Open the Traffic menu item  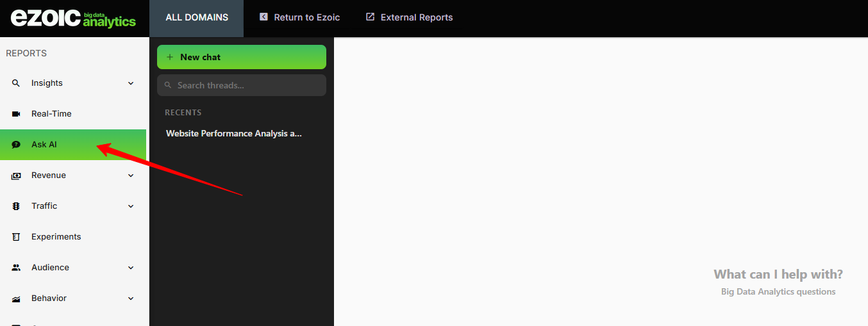pyautogui.click(x=73, y=206)
